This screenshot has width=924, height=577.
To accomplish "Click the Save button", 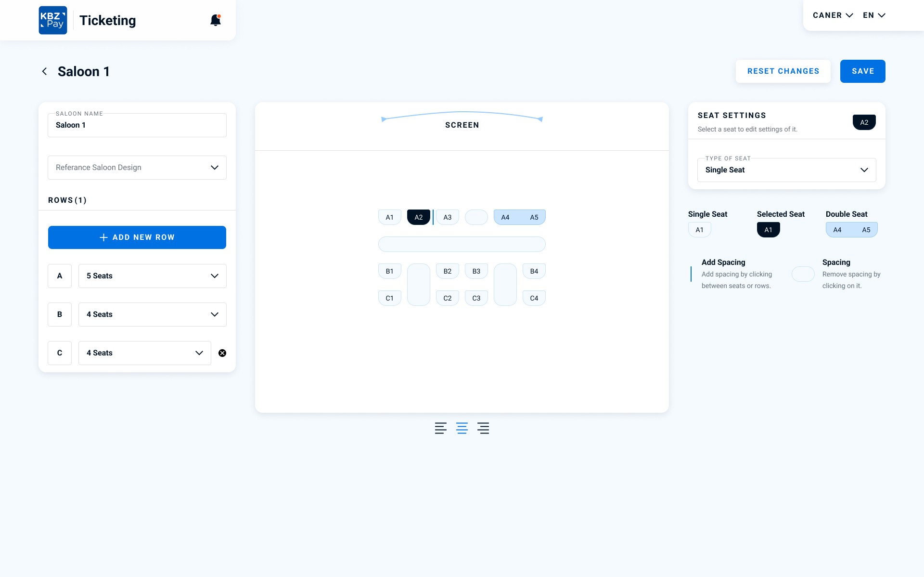I will point(862,71).
